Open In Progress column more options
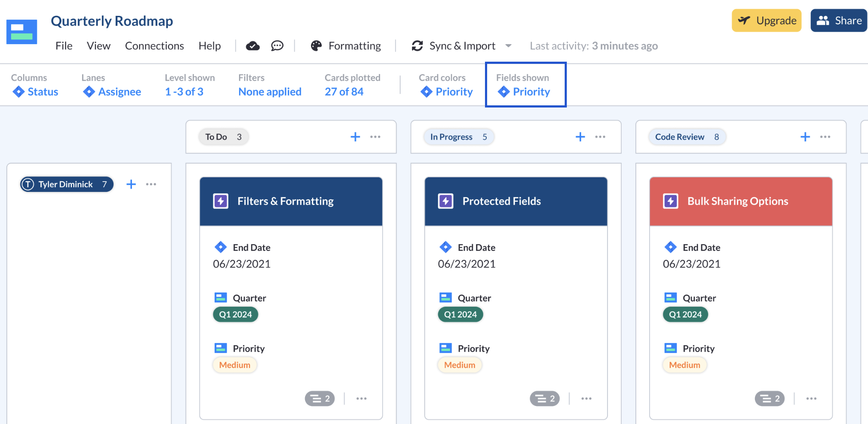Screen dimensions: 868x424 coord(600,137)
